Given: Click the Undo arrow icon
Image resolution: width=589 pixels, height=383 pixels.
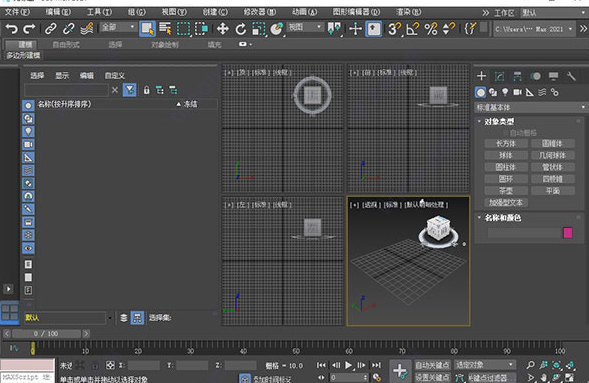Looking at the screenshot, I should pos(12,29).
